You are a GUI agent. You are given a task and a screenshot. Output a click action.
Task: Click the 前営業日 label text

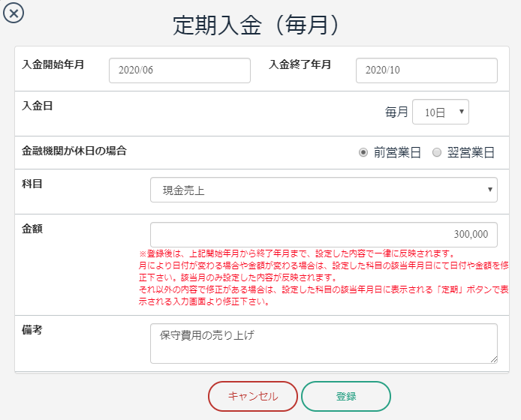click(x=397, y=153)
